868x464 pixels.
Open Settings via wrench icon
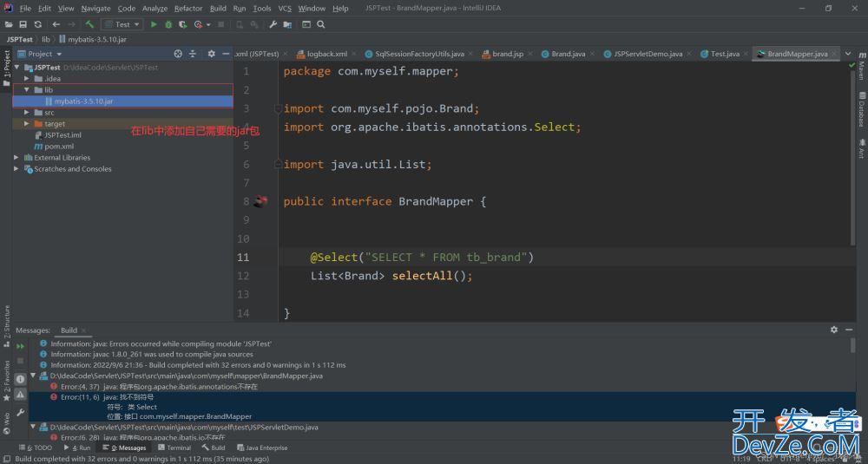[273, 24]
